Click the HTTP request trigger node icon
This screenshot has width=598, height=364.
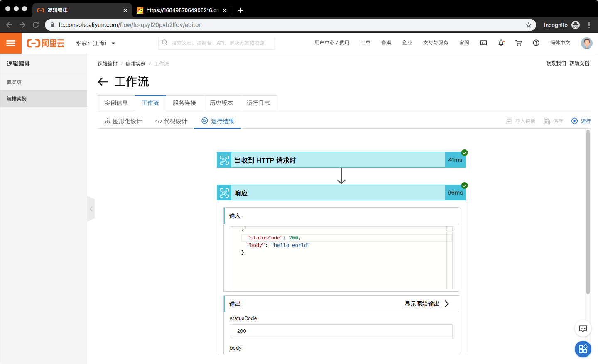click(224, 160)
